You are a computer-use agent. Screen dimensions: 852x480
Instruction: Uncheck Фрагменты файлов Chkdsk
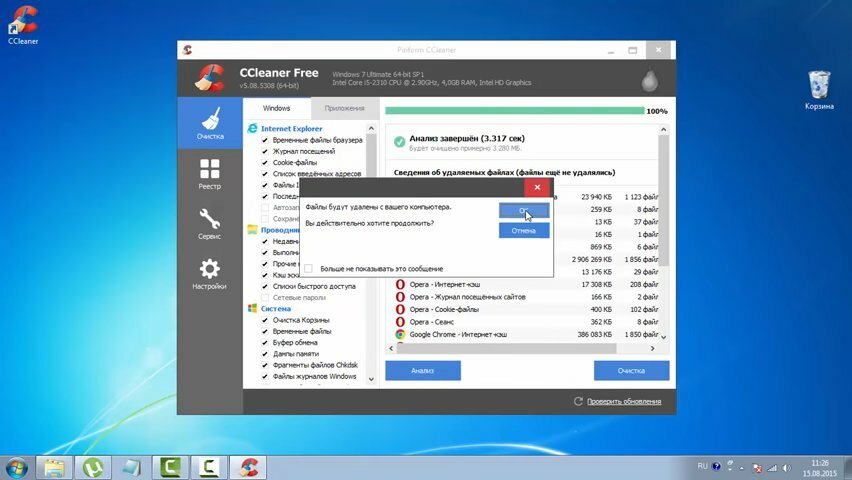tap(265, 365)
